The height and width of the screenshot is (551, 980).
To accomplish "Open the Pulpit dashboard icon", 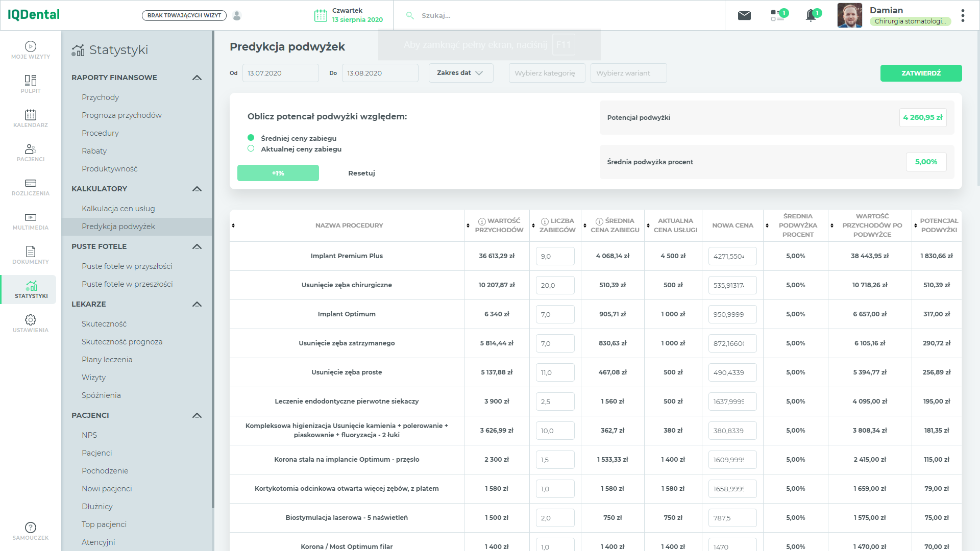I will (31, 81).
